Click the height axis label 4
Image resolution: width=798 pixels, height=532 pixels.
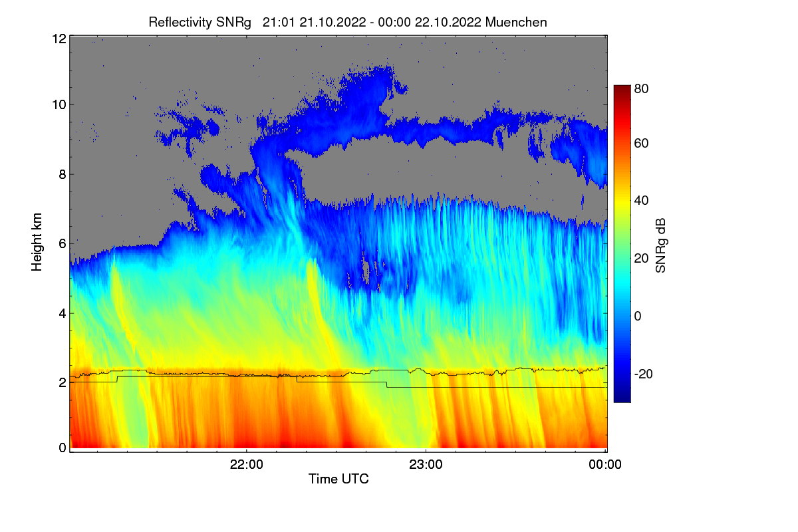point(63,313)
